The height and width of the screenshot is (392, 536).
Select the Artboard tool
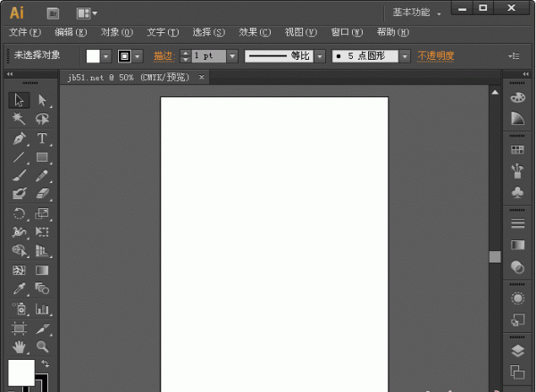click(19, 329)
